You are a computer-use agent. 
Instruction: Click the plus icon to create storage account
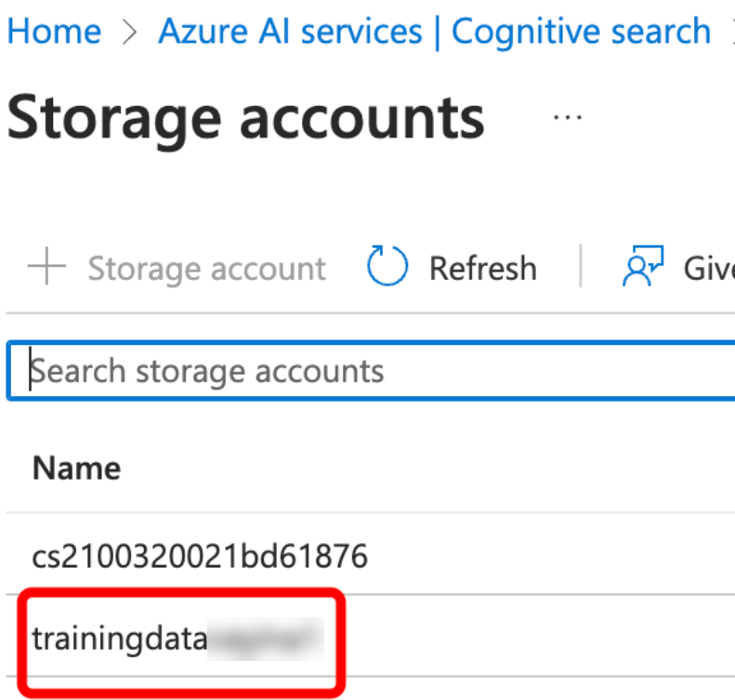pyautogui.click(x=46, y=269)
